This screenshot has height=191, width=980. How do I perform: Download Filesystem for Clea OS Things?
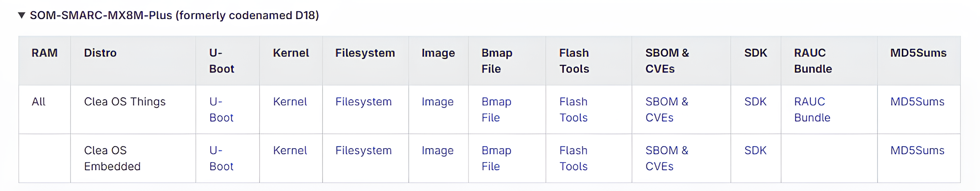click(x=363, y=102)
